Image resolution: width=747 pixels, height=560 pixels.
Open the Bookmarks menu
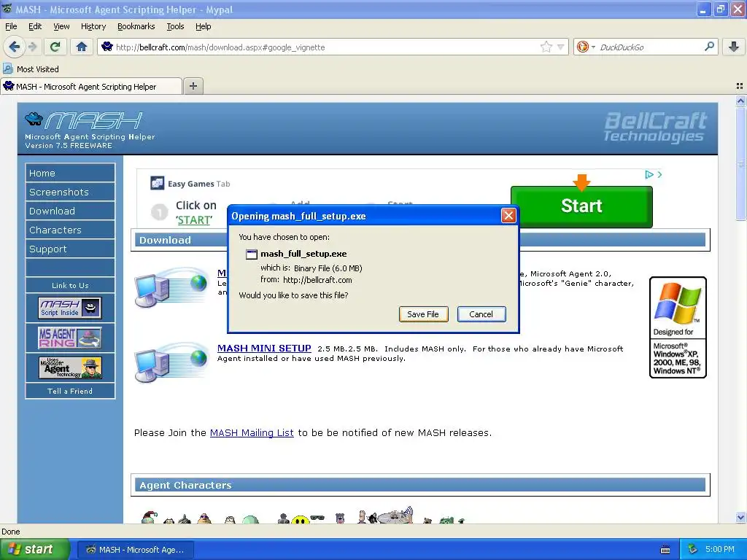[136, 26]
